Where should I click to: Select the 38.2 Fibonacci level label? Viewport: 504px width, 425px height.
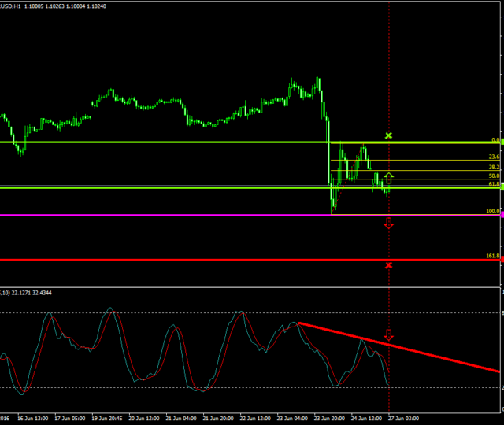(x=495, y=168)
